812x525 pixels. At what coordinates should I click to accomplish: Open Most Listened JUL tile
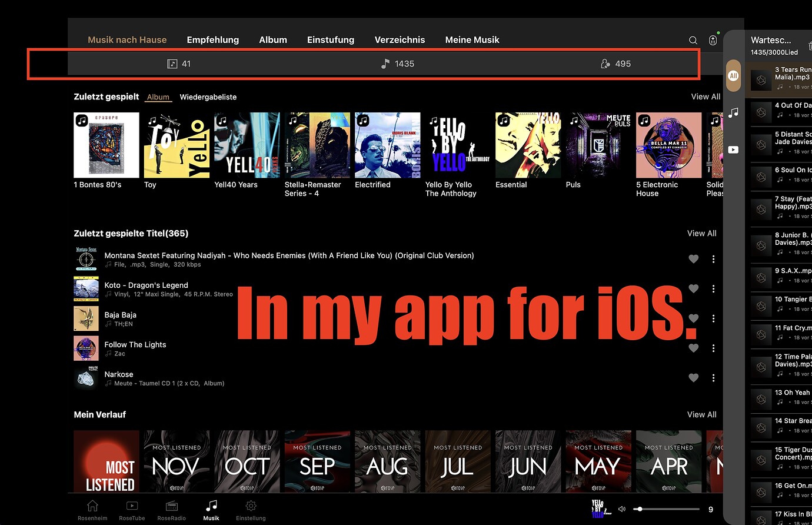tap(458, 461)
